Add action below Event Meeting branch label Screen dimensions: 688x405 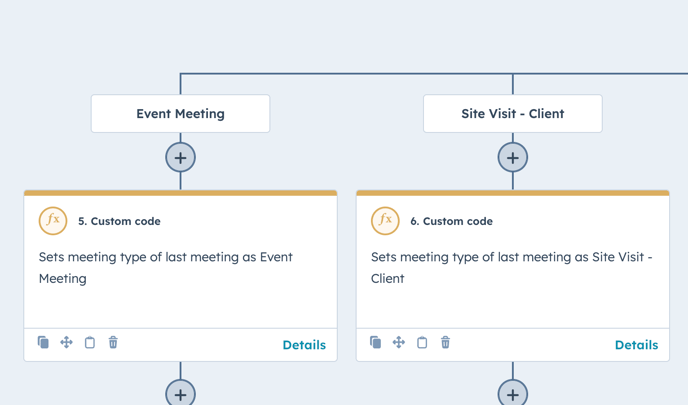tap(180, 158)
